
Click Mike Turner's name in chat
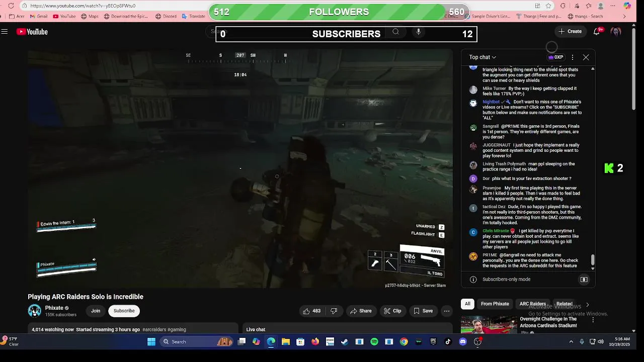pos(494,88)
